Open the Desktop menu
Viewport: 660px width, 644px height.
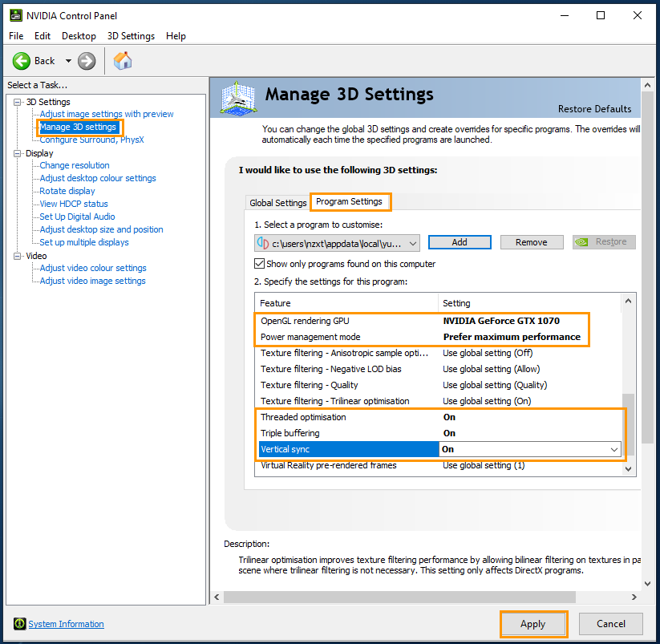79,36
